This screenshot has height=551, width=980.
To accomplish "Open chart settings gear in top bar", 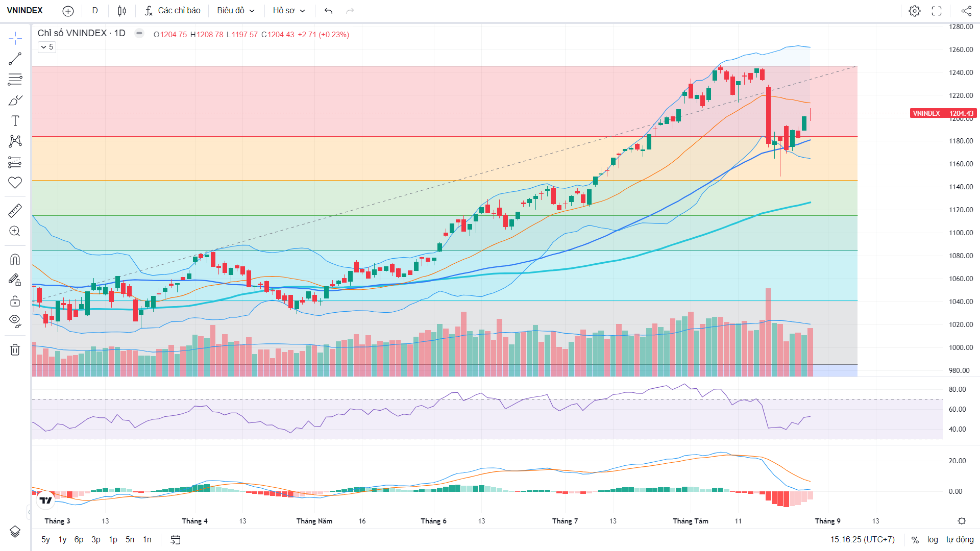I will pyautogui.click(x=915, y=11).
